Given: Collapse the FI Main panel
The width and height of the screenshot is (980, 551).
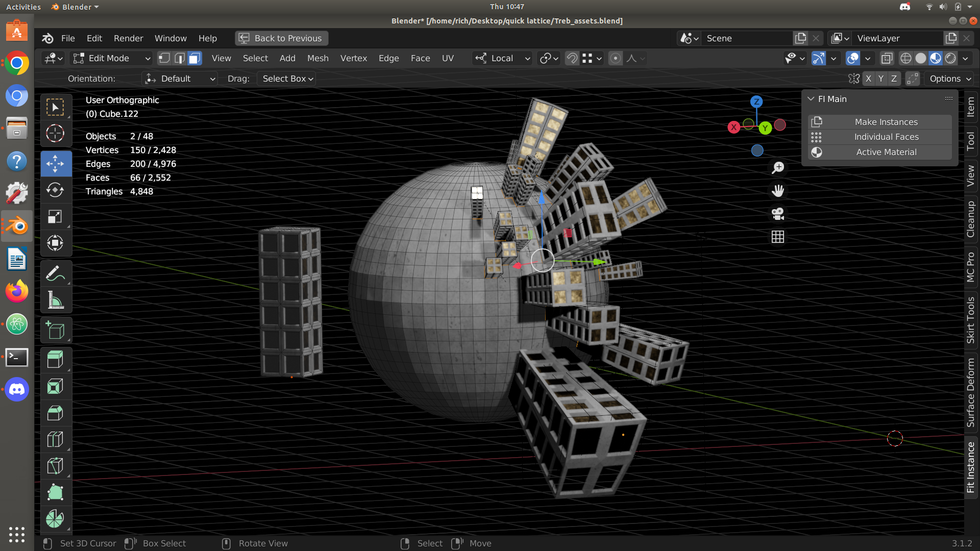Looking at the screenshot, I should coord(811,99).
